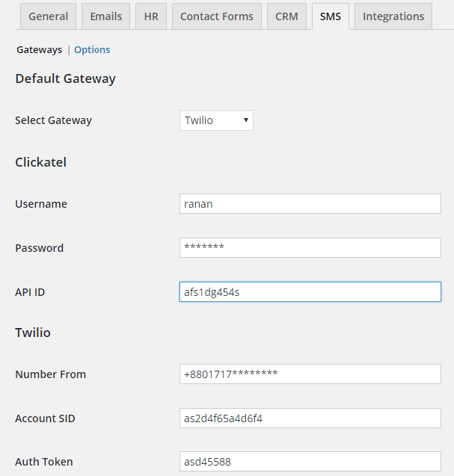This screenshot has width=454, height=476.
Task: Open the Integrations tab
Action: [393, 16]
